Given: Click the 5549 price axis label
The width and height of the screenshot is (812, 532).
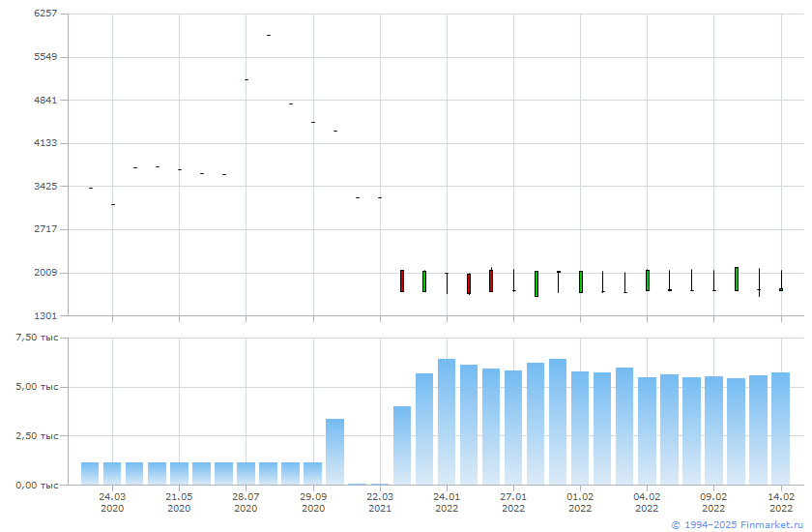Looking at the screenshot, I should click(45, 56).
